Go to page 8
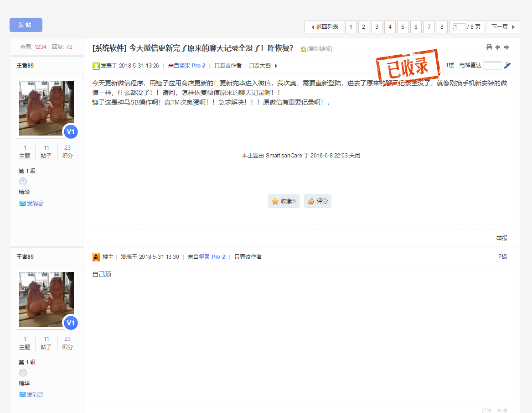 pos(442,27)
